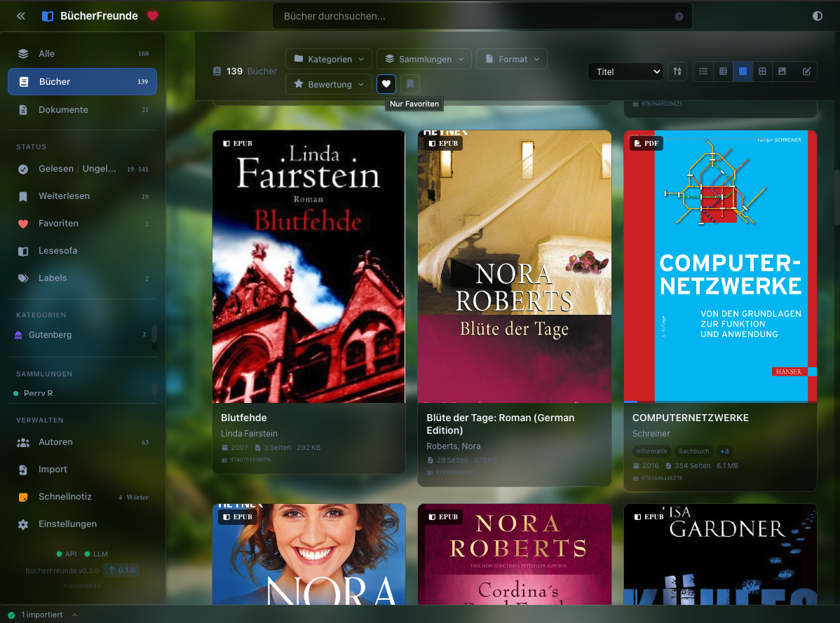Toggle dark/light theme contrast icon
Image resolution: width=840 pixels, height=623 pixels.
817,16
